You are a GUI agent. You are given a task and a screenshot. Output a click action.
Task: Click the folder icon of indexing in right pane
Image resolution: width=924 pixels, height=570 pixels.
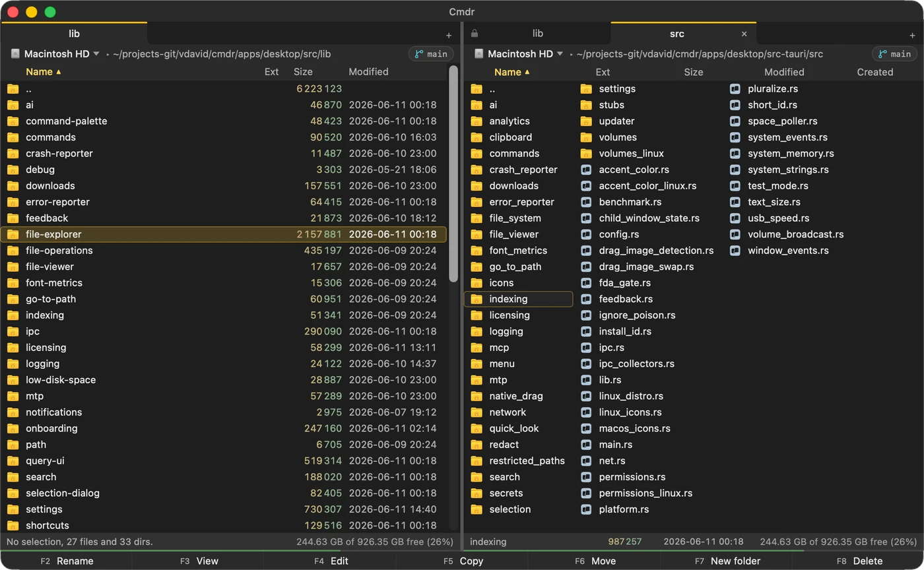477,300
